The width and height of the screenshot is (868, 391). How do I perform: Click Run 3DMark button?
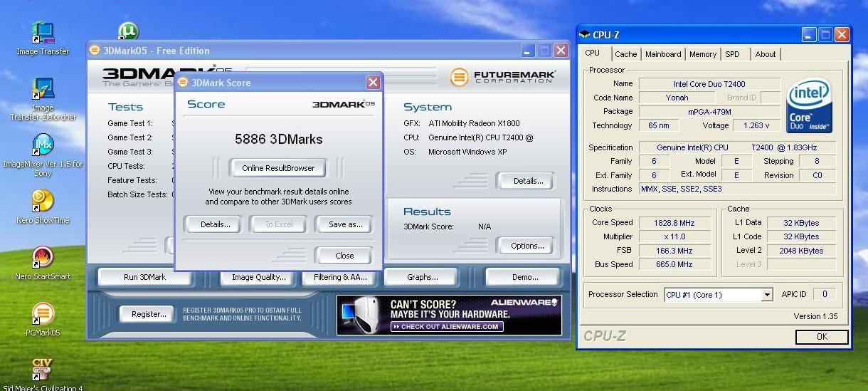coord(144,277)
